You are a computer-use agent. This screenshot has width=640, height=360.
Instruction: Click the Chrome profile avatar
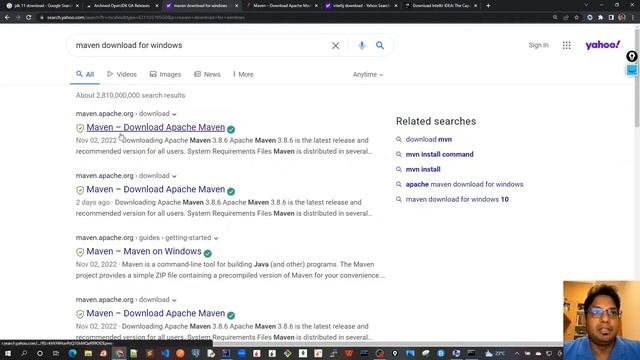coord(622,18)
